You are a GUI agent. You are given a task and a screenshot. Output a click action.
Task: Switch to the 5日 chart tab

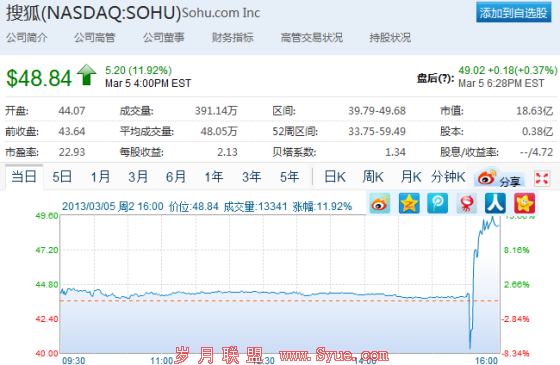click(x=62, y=177)
